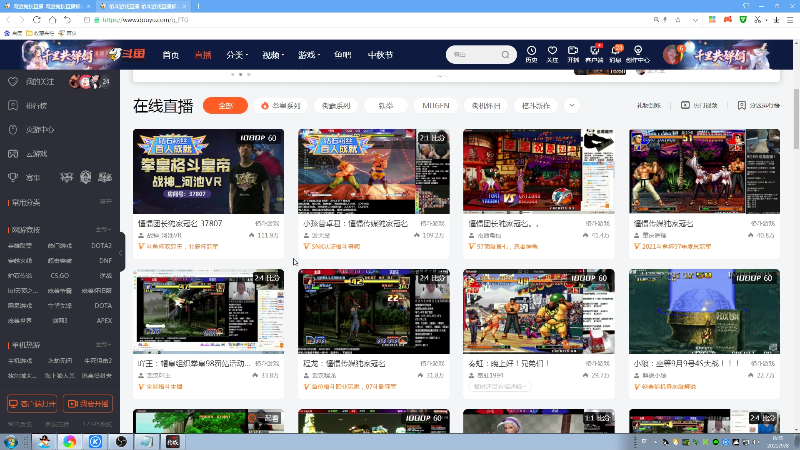Click the browser forward arrow
The image size is (800, 450).
tap(21, 20)
